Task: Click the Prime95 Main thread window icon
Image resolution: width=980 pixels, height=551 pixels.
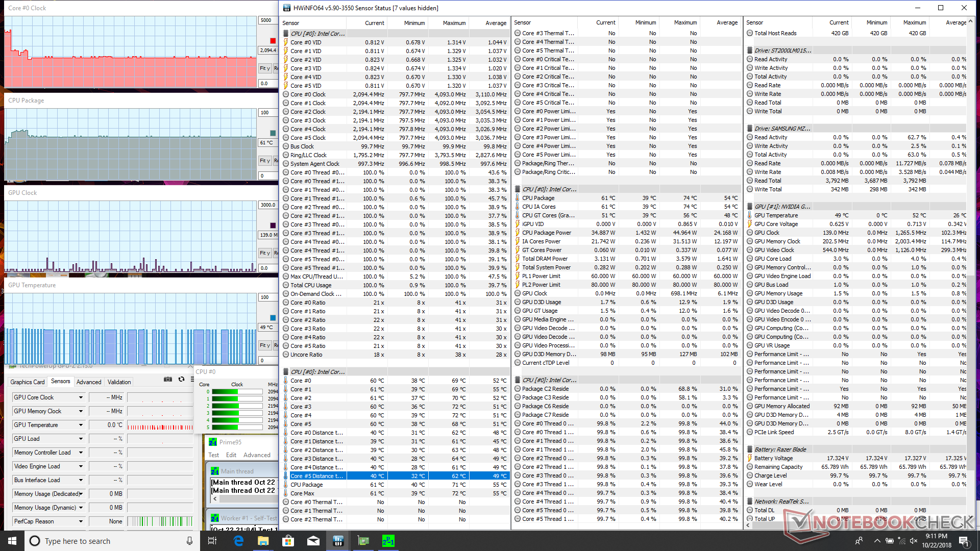Action: tap(215, 471)
